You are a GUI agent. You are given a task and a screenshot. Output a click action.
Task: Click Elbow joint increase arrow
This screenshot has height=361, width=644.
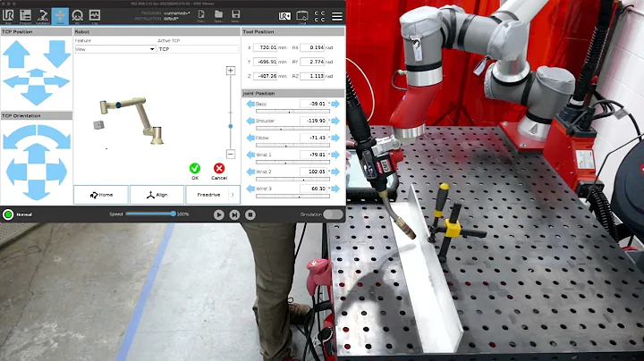(335, 138)
